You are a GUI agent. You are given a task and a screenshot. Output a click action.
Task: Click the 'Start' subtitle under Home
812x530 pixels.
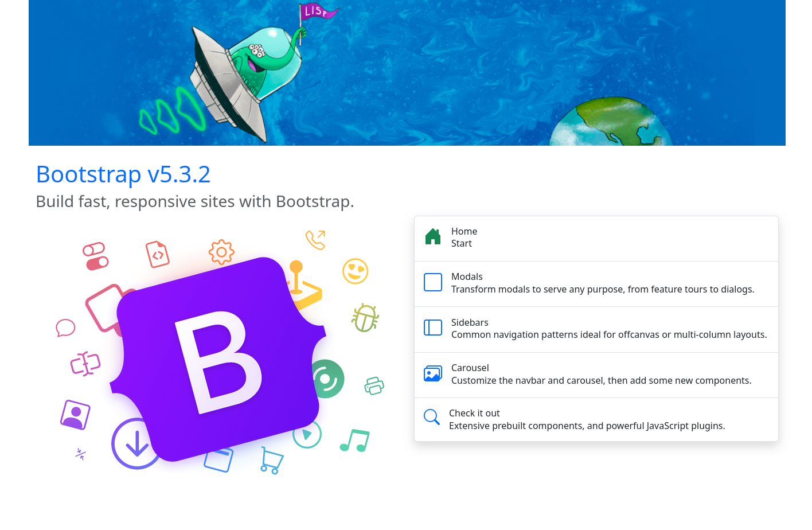(x=462, y=244)
